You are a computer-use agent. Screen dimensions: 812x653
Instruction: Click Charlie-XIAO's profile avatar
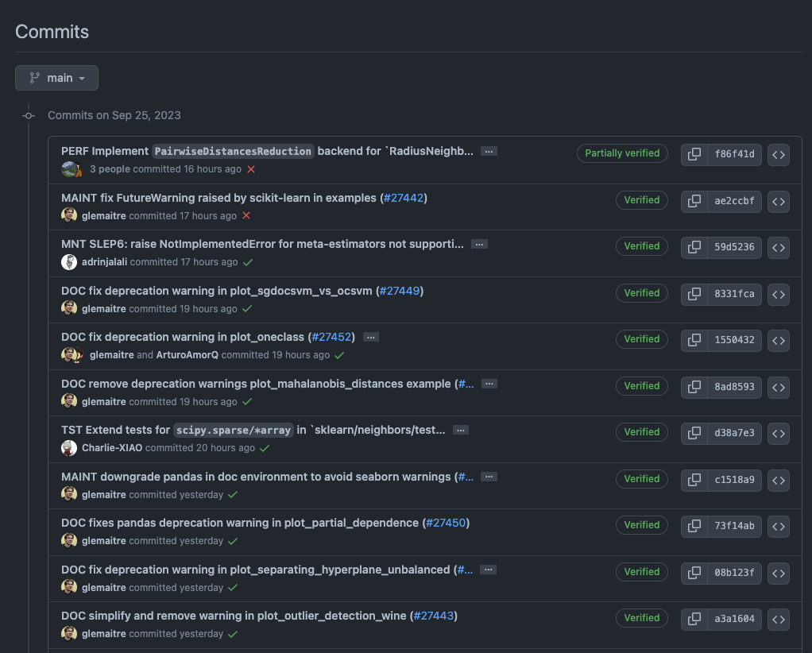pyautogui.click(x=69, y=447)
